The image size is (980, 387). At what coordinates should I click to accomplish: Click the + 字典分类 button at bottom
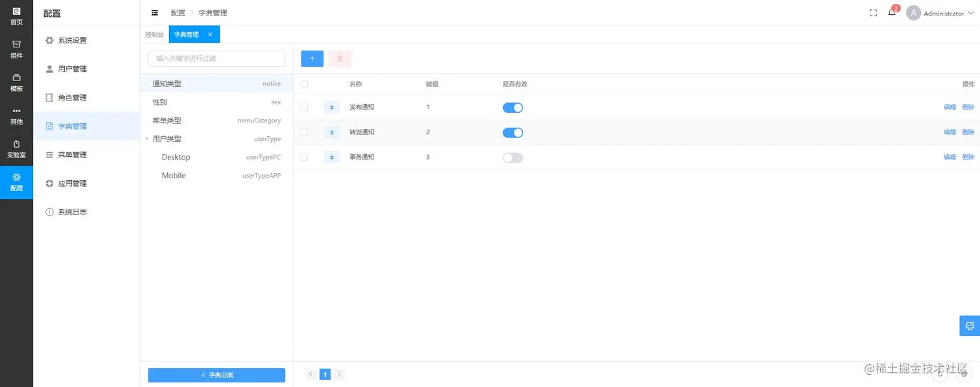(216, 375)
